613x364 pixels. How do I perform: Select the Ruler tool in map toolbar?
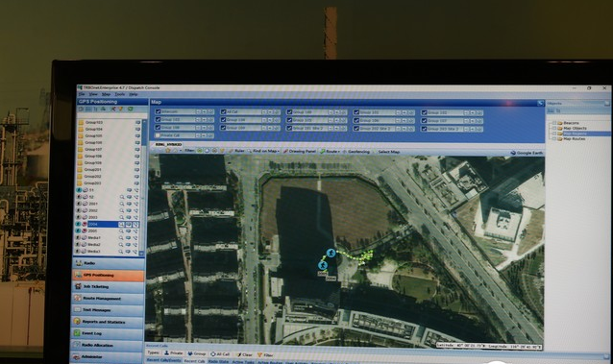click(x=236, y=151)
